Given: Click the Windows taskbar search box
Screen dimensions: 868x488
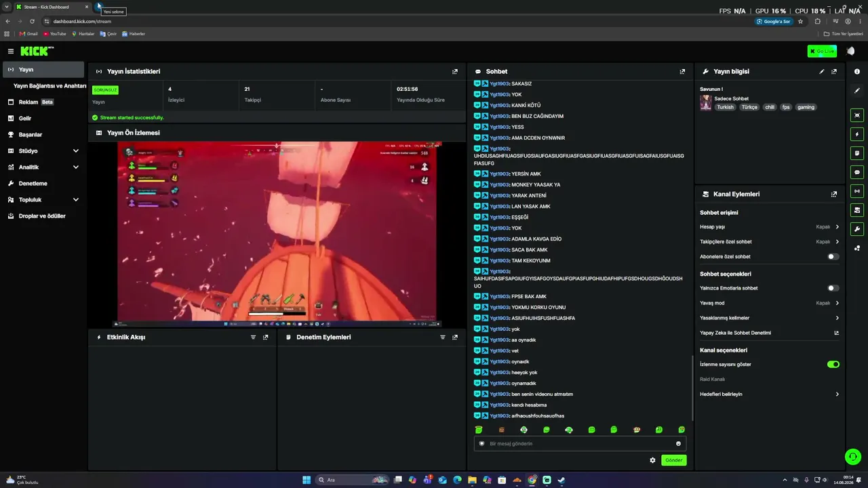Looking at the screenshot, I should (353, 480).
